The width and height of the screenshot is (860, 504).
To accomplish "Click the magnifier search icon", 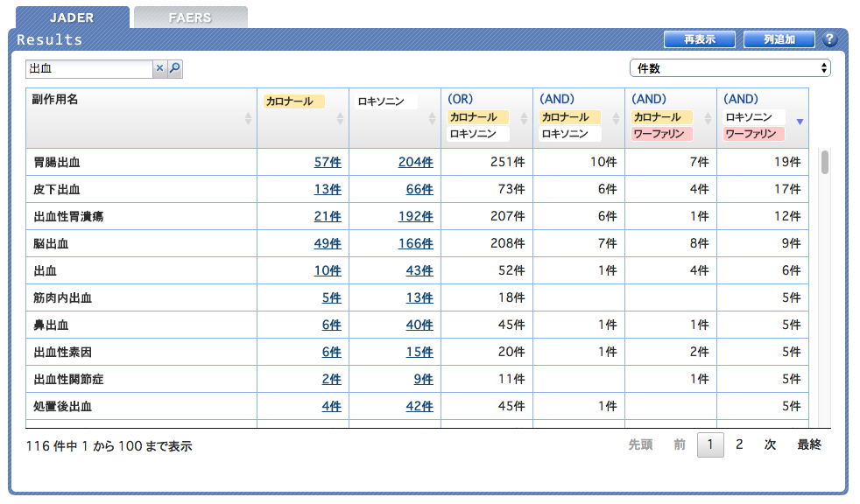I will (x=174, y=68).
